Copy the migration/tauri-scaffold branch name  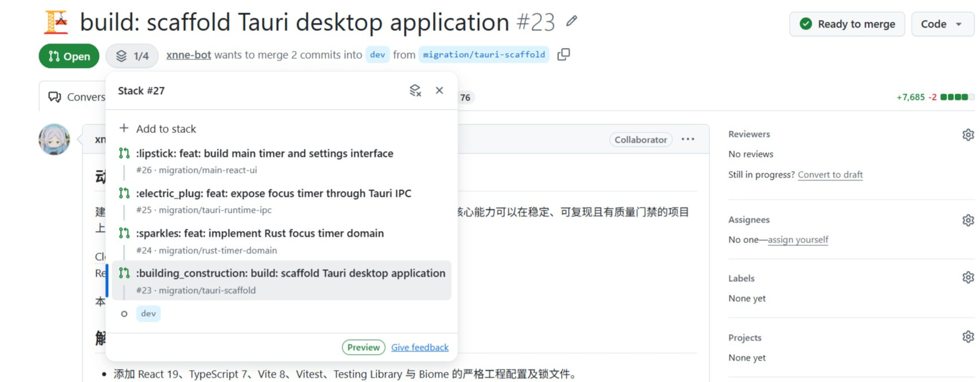click(x=563, y=55)
